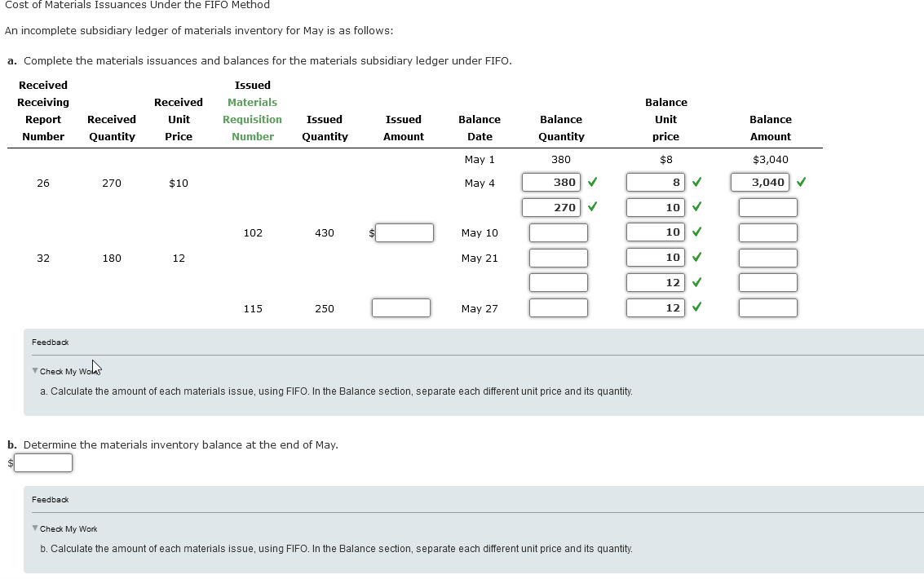
Task: Click receiving report number 26
Action: click(43, 183)
